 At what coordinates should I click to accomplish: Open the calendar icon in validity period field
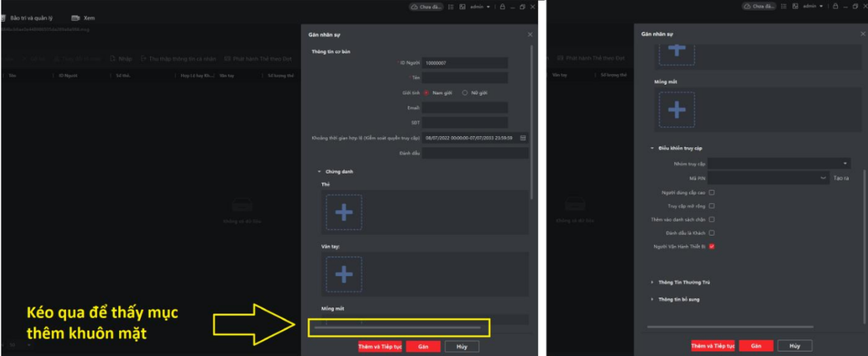click(x=523, y=138)
